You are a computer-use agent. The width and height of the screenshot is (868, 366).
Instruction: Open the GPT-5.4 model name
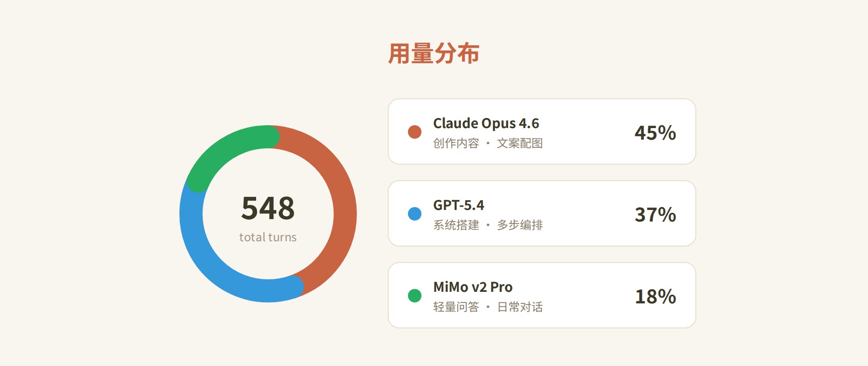(459, 205)
